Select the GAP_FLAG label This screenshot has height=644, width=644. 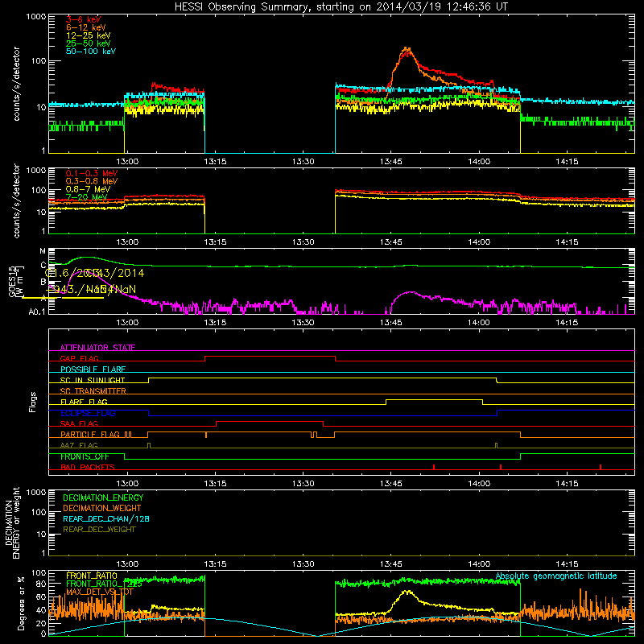tap(79, 358)
